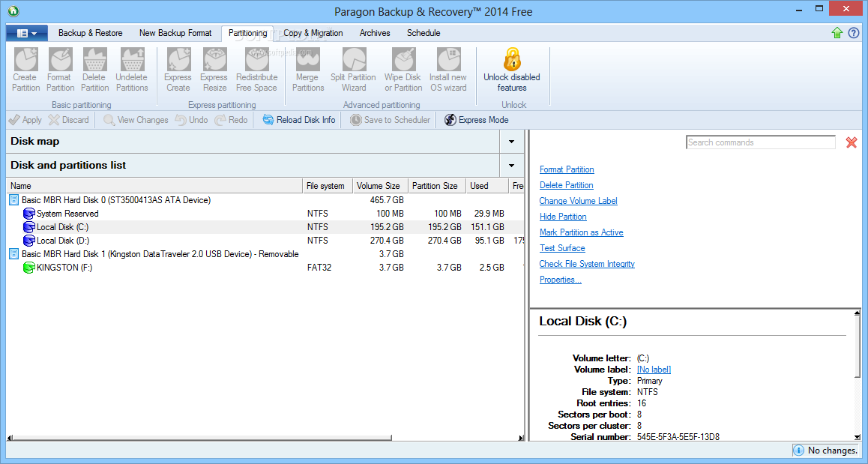The image size is (868, 464).
Task: Click the help question mark icon
Action: pyautogui.click(x=854, y=33)
